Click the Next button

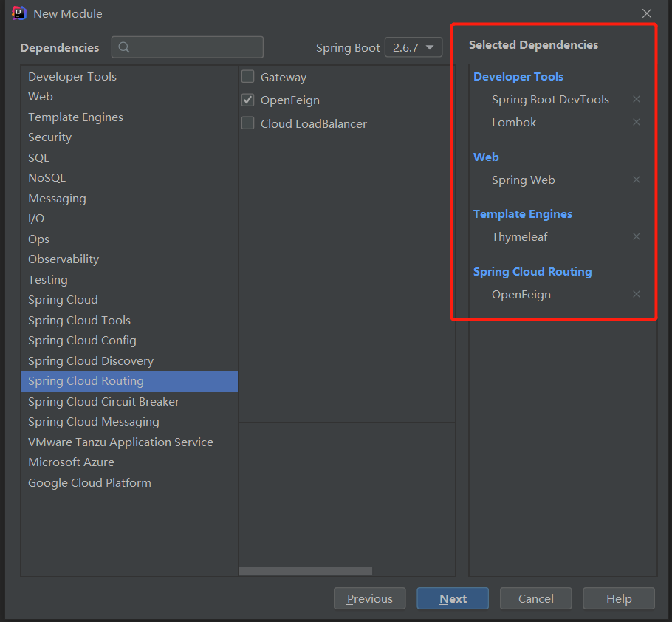coord(453,598)
